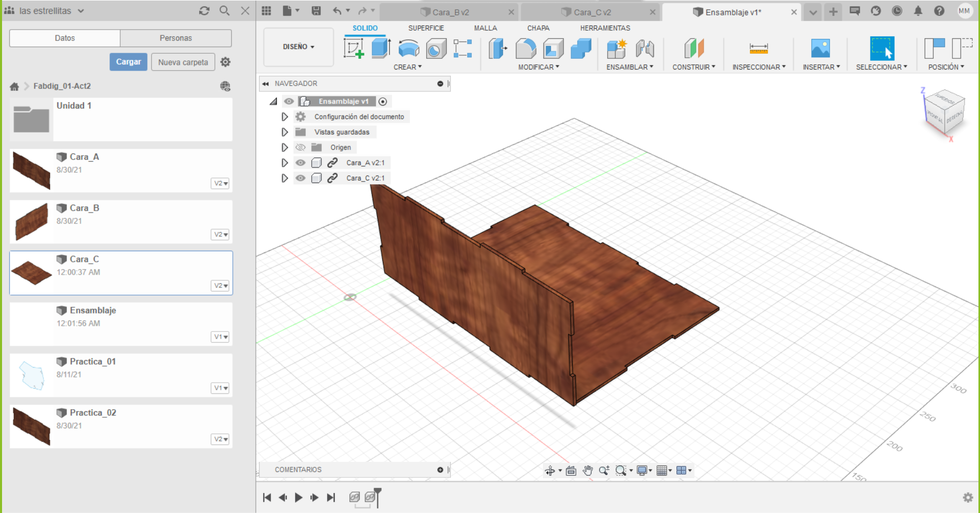
Task: Select the Measure tool
Action: coord(758,49)
